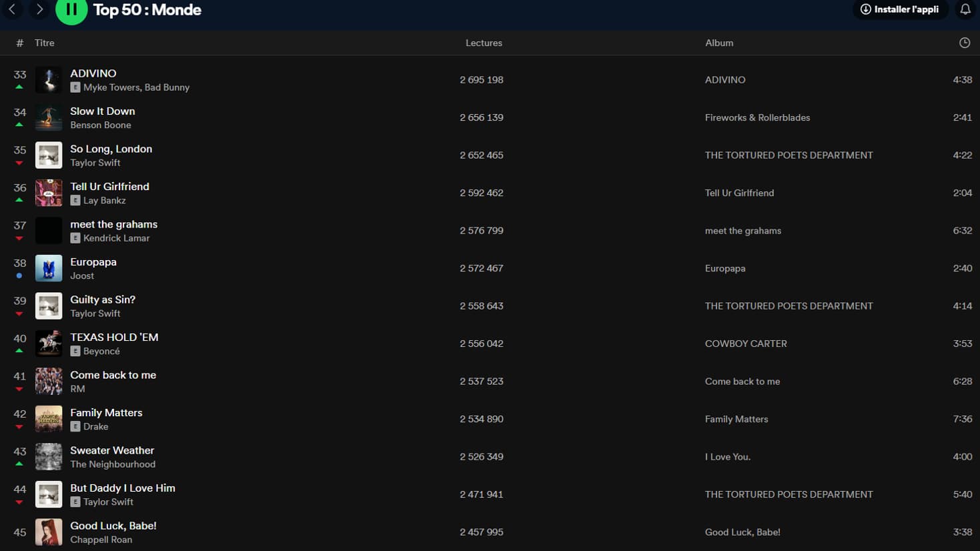Select the rank number 38 for Europapa
The height and width of the screenshot is (551, 980).
point(20,263)
